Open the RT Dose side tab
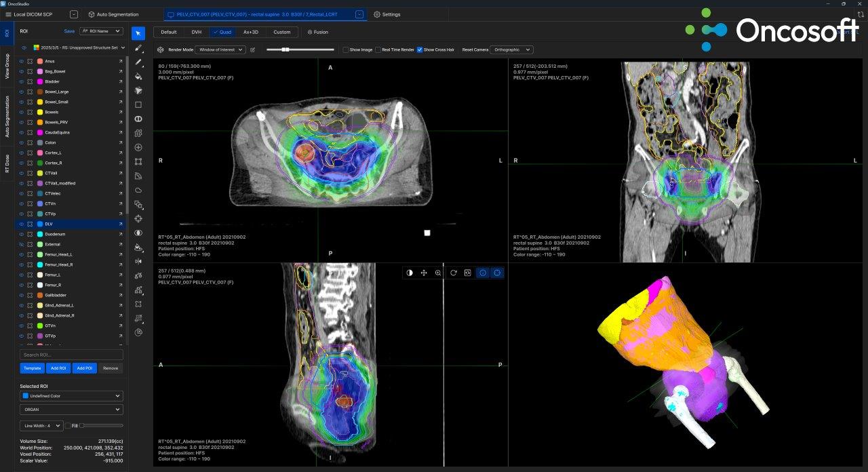The height and width of the screenshot is (472, 868). [7, 163]
